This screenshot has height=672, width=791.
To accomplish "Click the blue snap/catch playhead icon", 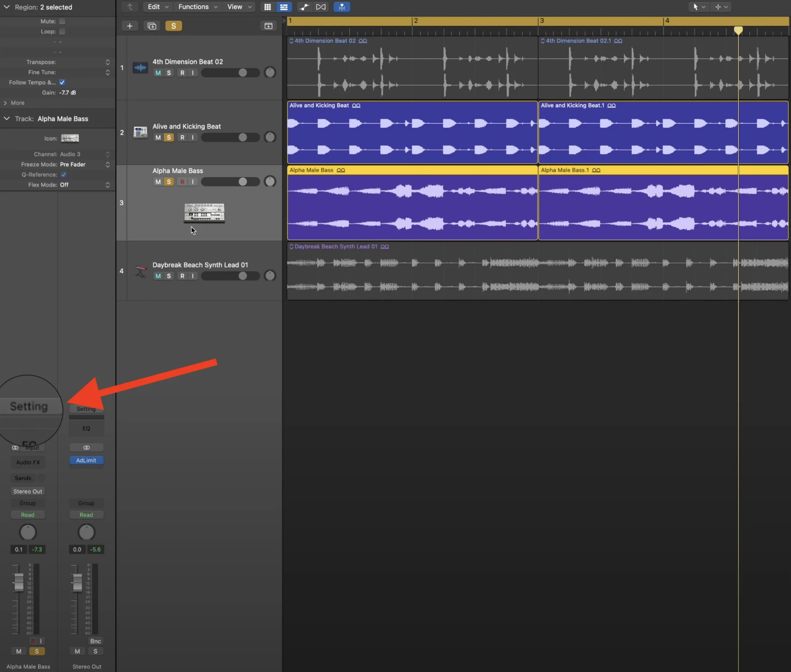I will click(x=342, y=7).
